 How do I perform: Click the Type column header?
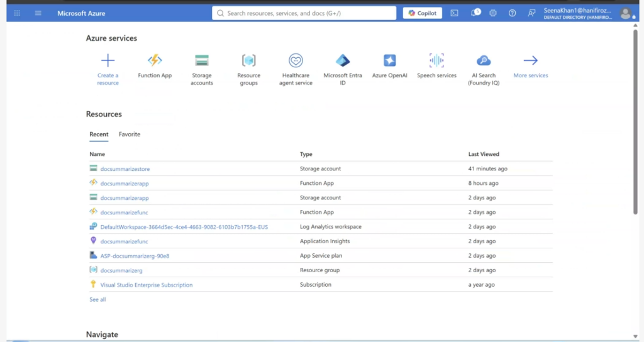click(x=306, y=154)
